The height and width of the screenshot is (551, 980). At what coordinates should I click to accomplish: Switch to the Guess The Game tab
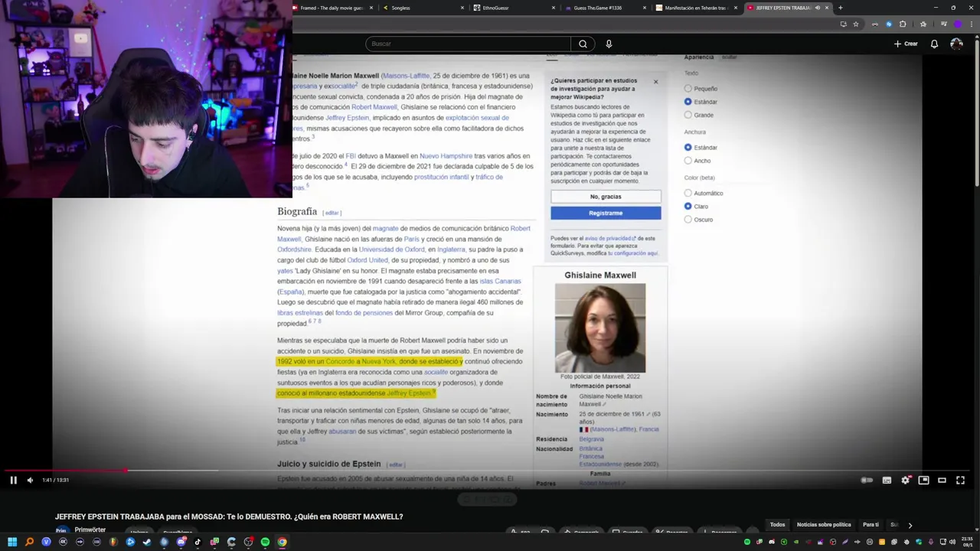pos(604,8)
